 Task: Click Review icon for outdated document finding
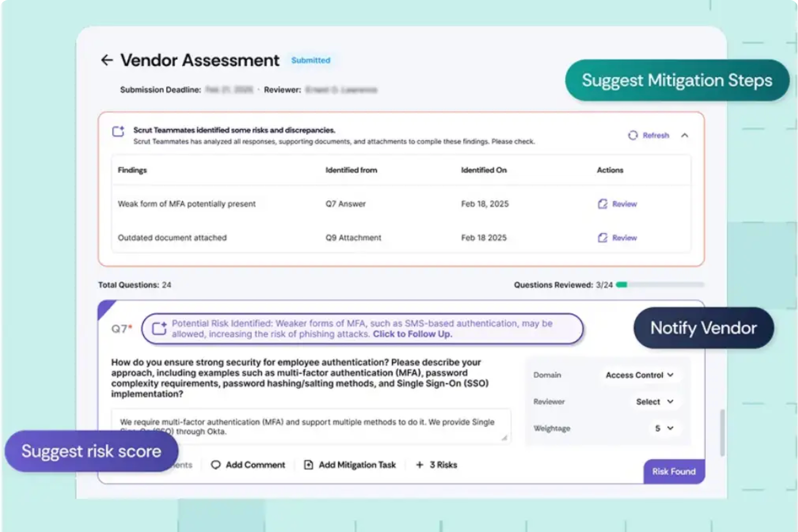coord(602,238)
